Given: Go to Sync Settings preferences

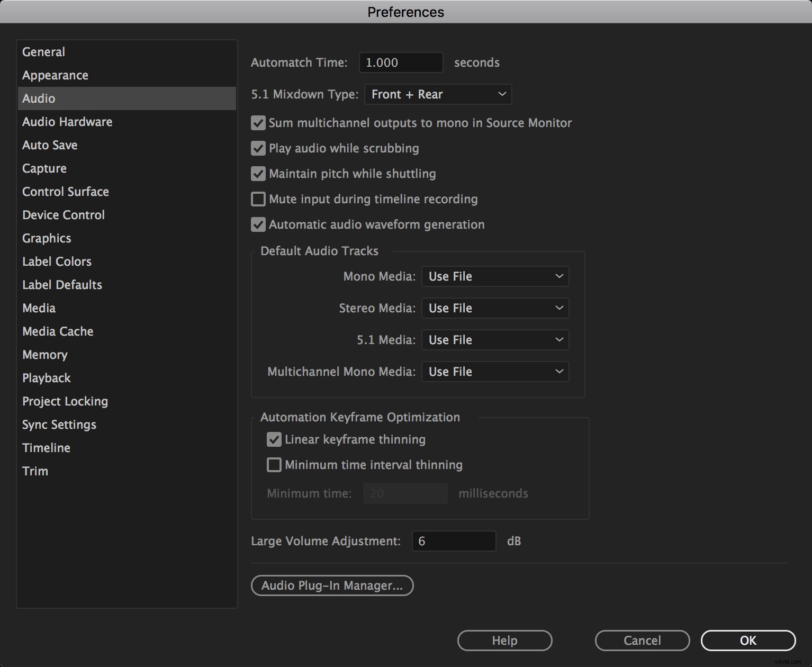Looking at the screenshot, I should tap(59, 424).
